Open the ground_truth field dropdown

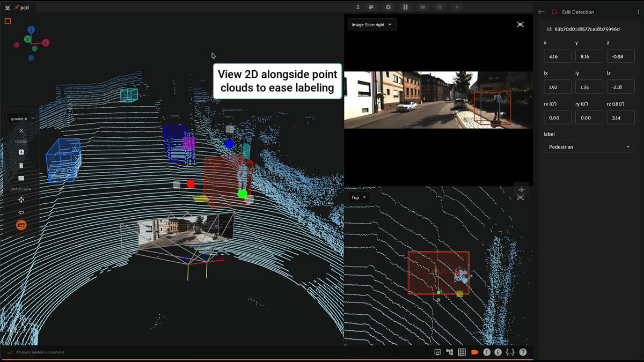pyautogui.click(x=22, y=119)
